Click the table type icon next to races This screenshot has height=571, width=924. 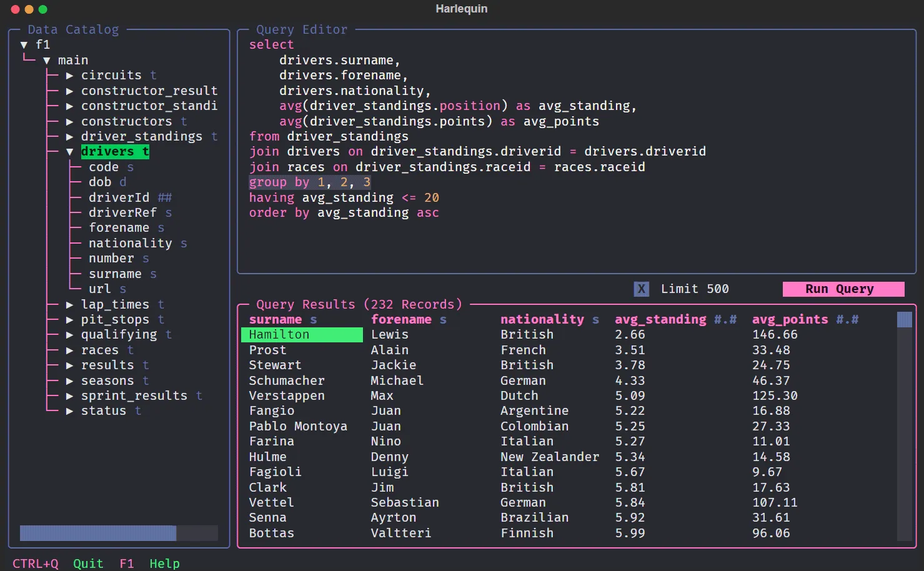[130, 350]
